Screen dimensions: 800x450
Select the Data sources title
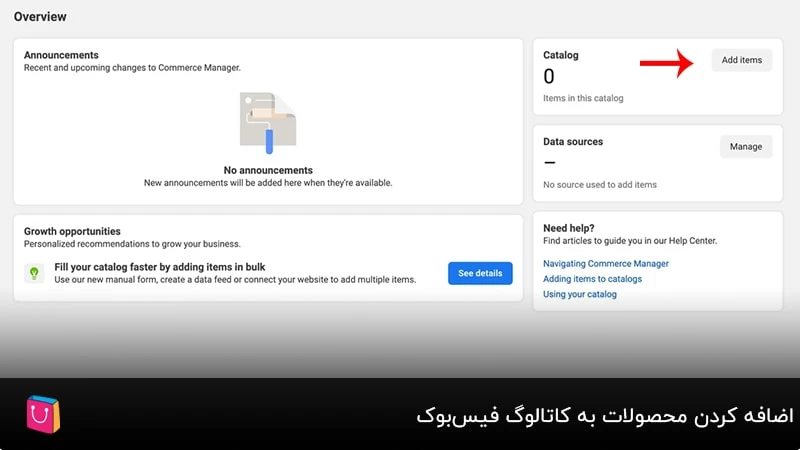click(573, 142)
